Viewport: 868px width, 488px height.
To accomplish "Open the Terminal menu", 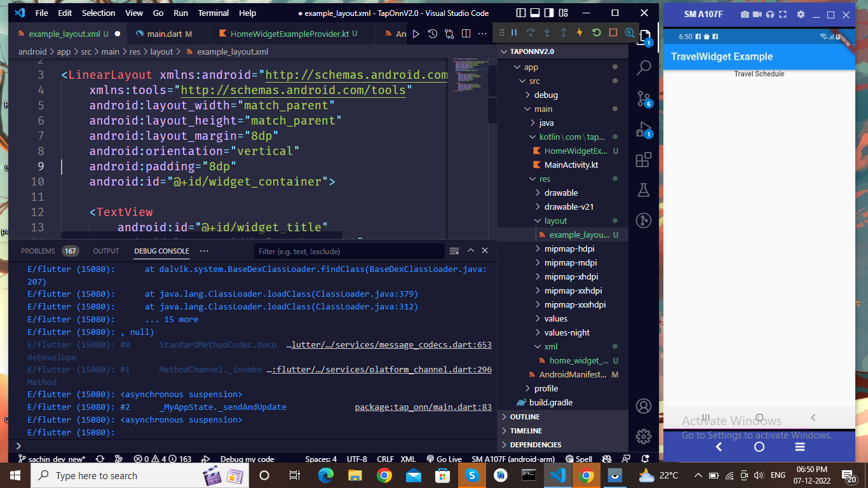I will coord(214,13).
